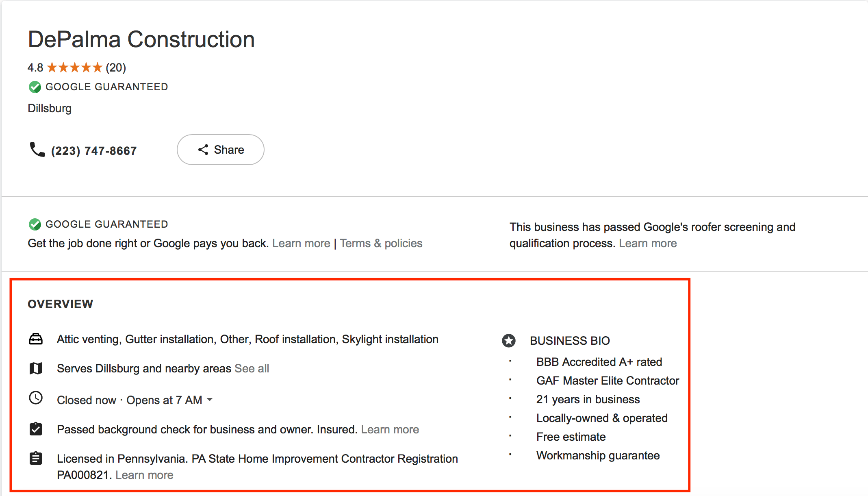Viewport: 868px width, 496px height.
Task: Open the See all service areas link
Action: pos(252,368)
